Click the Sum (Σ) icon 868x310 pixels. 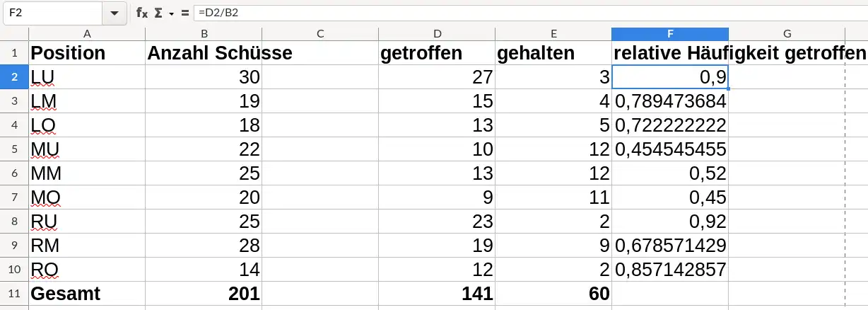pos(158,13)
